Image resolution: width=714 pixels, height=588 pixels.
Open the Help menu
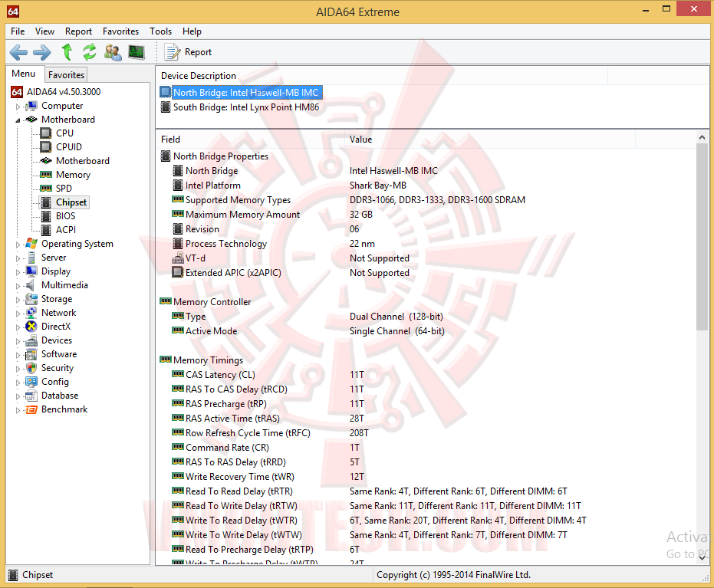pos(192,31)
